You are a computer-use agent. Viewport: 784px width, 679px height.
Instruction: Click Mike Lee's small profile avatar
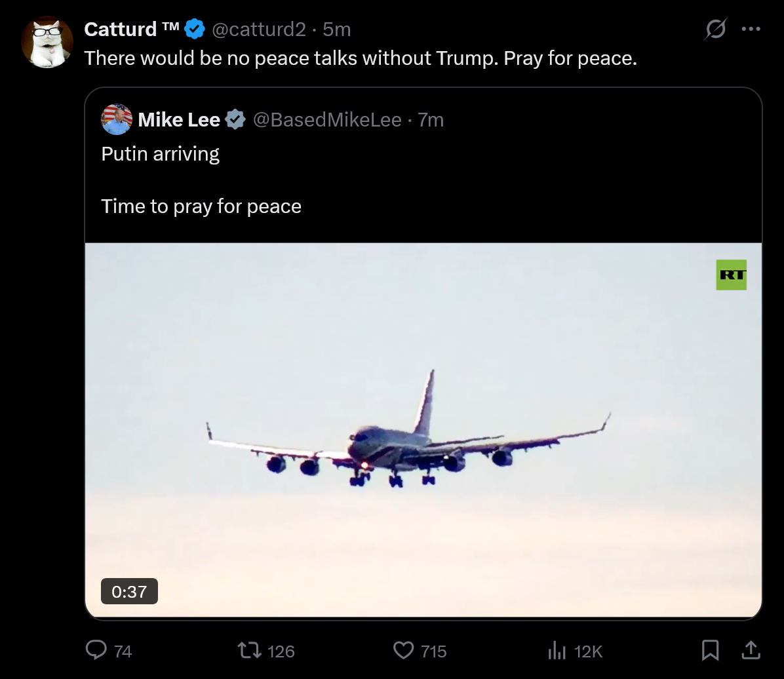point(117,119)
